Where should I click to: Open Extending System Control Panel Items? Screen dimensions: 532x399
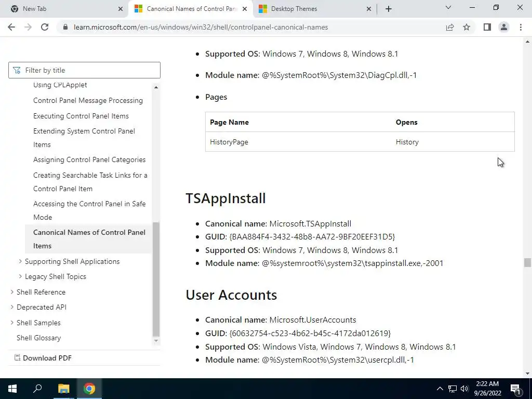(84, 138)
